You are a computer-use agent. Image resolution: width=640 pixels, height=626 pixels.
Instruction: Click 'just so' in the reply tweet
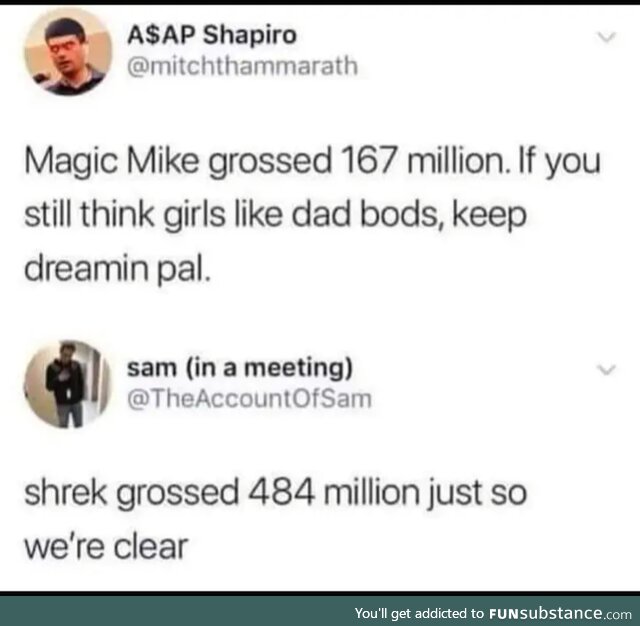tap(477, 493)
